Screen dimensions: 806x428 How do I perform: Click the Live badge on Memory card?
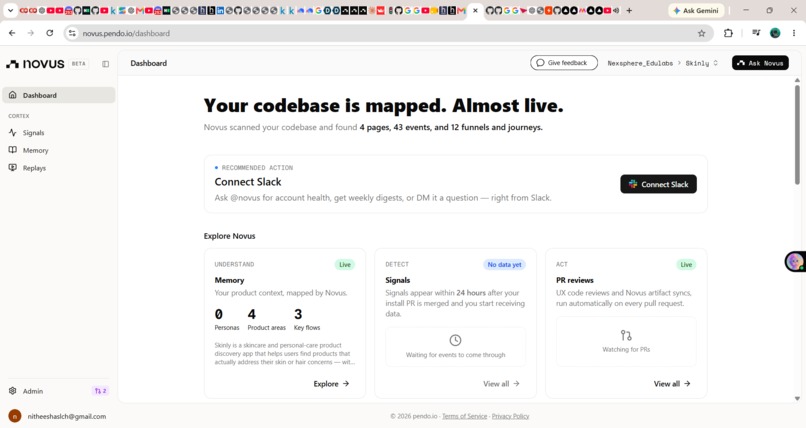pos(345,265)
